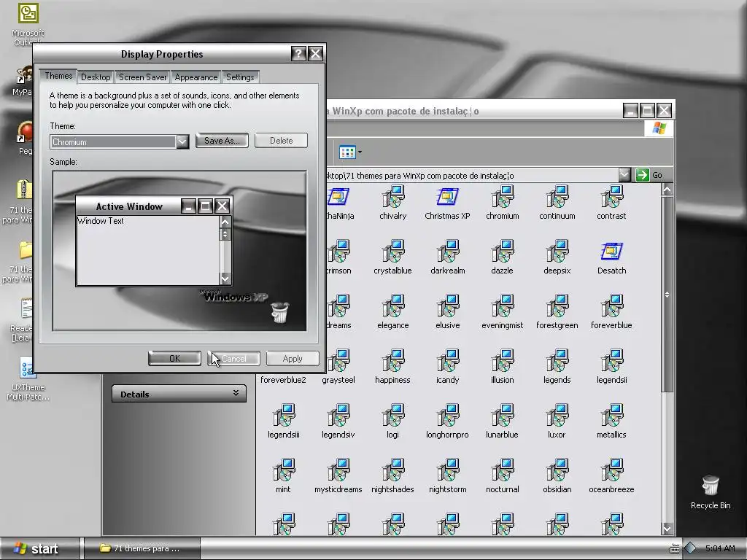
Task: Select the dazzle installer icon
Action: pyautogui.click(x=502, y=252)
